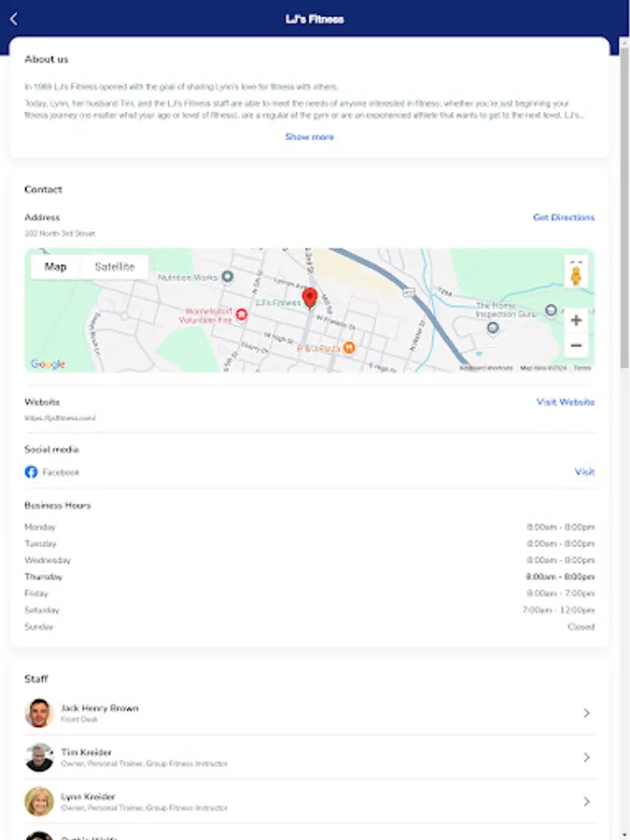Zoom in on the map
Viewport: 630px width, 840px height.
tap(576, 320)
